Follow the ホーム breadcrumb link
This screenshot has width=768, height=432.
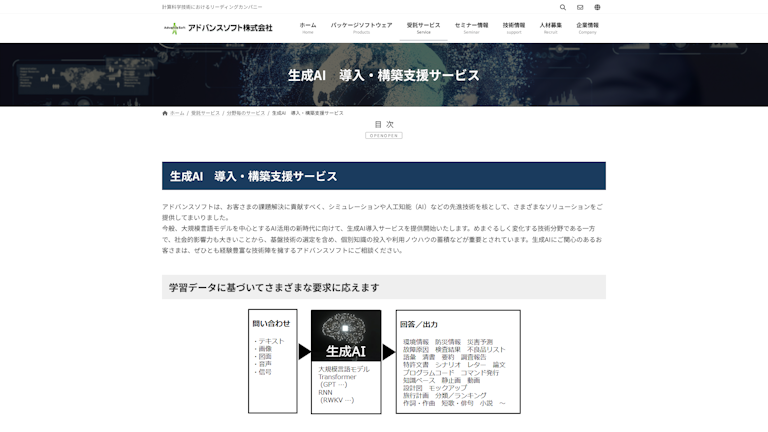tap(177, 113)
